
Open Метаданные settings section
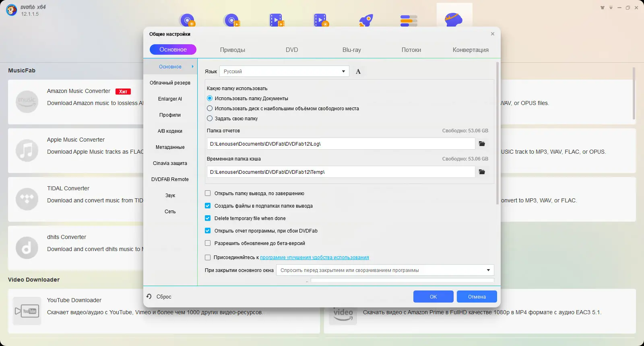(170, 147)
